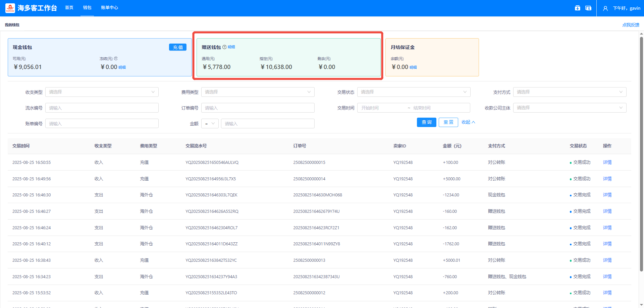Open 详情 for transaction at 16:49:56
644x308 pixels.
[607, 179]
